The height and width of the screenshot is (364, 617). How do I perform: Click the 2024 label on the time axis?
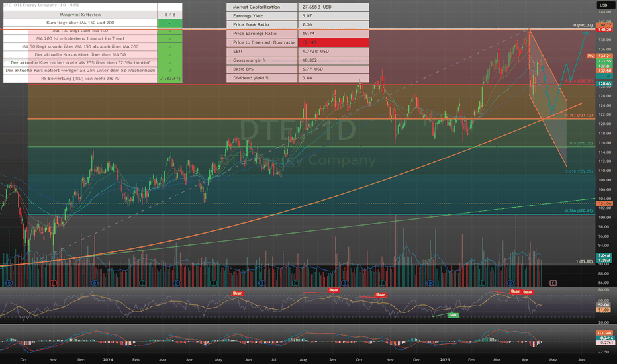108,359
